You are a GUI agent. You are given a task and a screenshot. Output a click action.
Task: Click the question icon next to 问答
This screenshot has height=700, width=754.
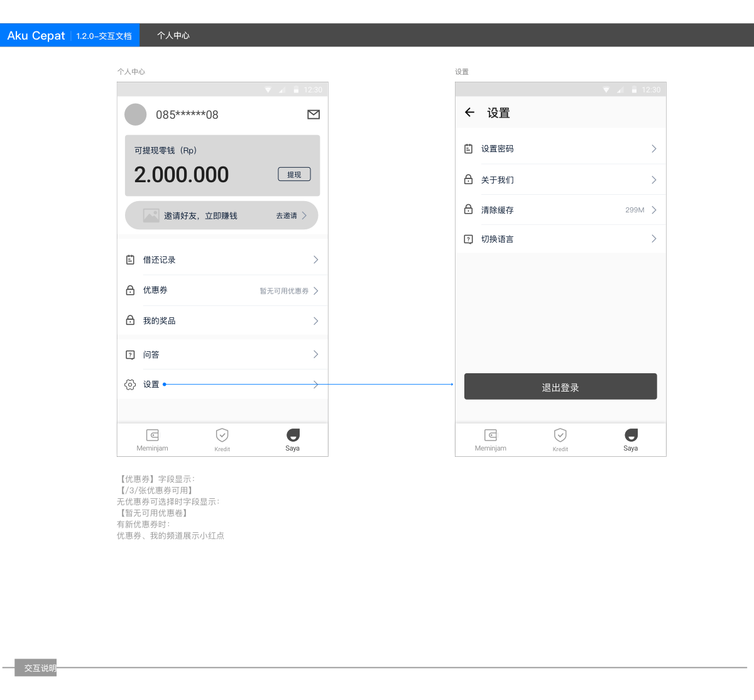click(x=130, y=355)
